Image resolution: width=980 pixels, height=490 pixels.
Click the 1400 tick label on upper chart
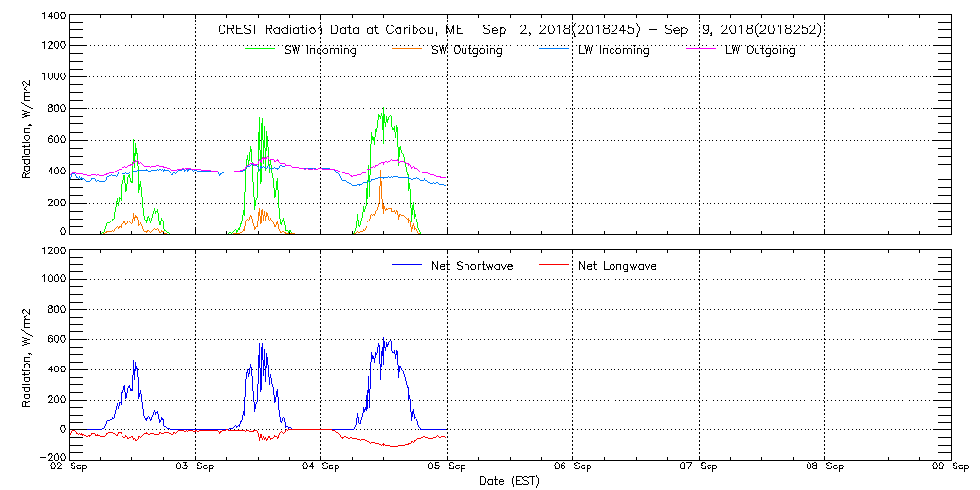tap(51, 18)
